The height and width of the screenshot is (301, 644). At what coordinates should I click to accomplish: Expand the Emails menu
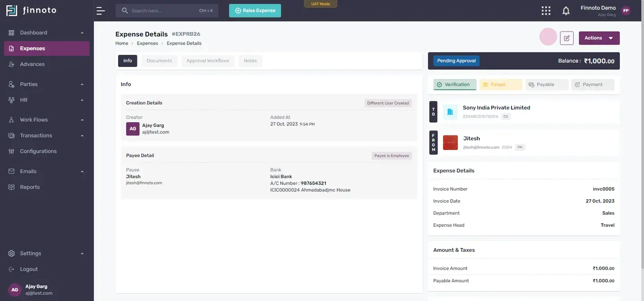click(x=47, y=171)
